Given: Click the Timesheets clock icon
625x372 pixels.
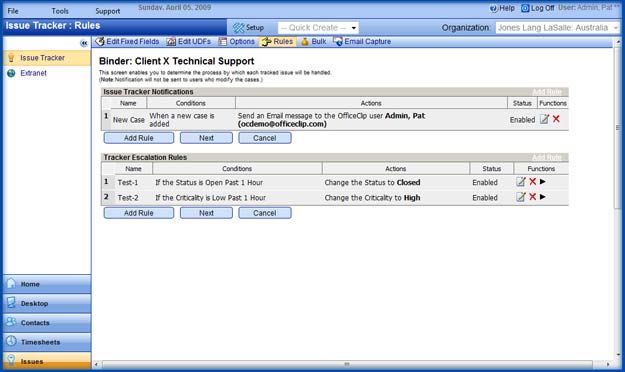Looking at the screenshot, I should [11, 341].
